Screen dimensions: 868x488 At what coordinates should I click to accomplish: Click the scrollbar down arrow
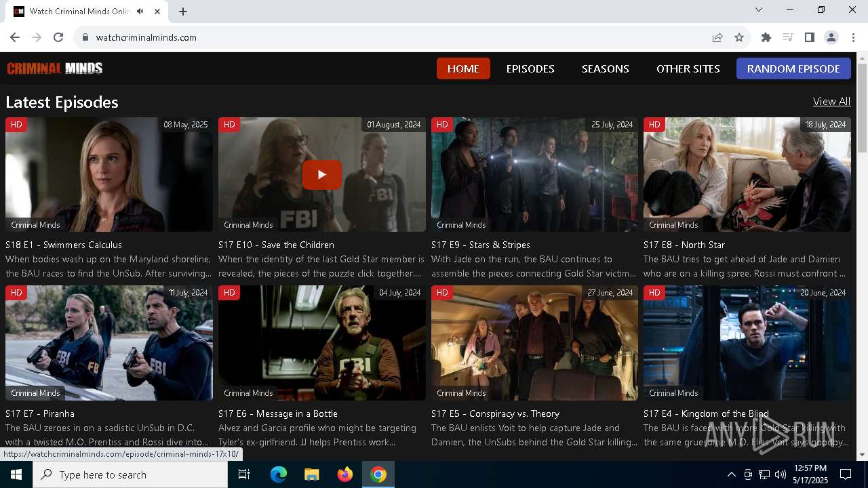(862, 455)
